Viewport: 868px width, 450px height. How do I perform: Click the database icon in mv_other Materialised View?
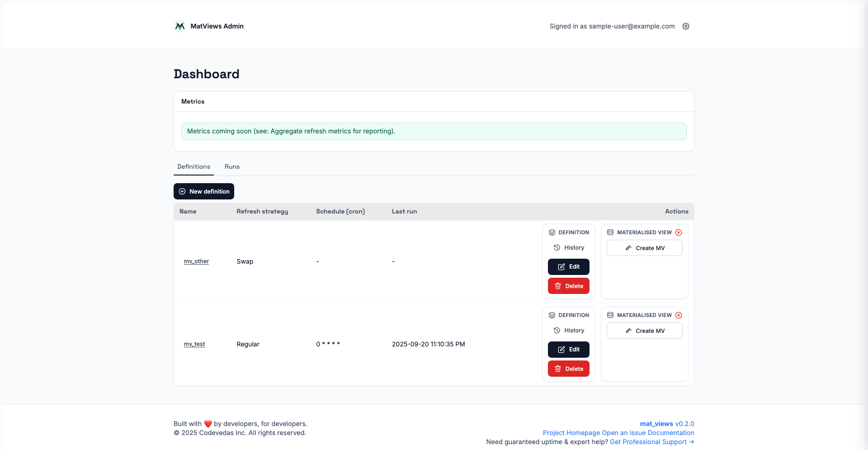(610, 232)
